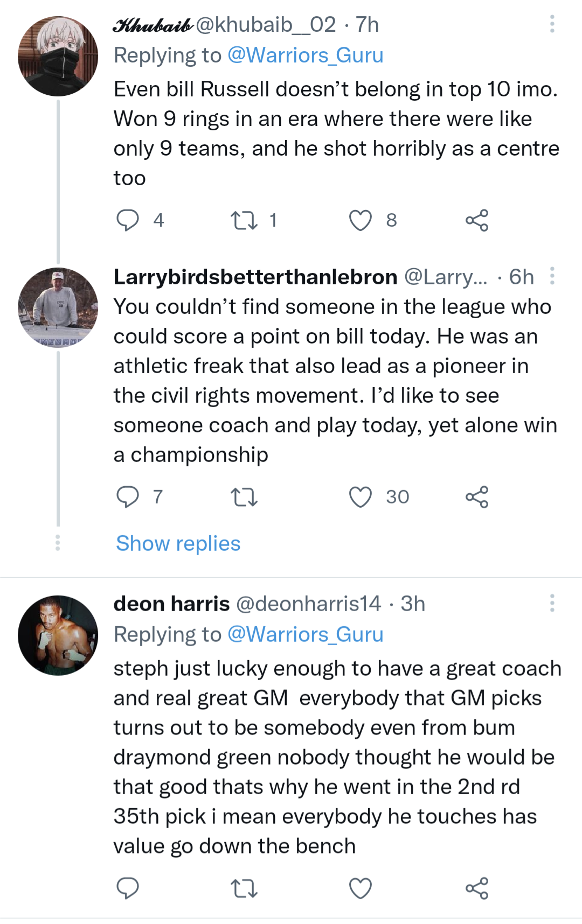582x924 pixels.
Task: Open more options on khubaib_02's tweet
Action: click(x=552, y=24)
